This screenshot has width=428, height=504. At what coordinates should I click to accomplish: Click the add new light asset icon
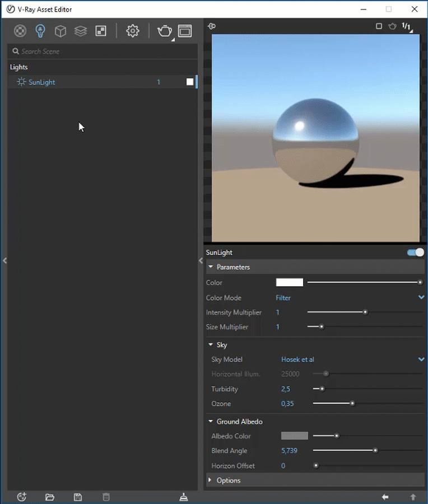[x=21, y=497]
